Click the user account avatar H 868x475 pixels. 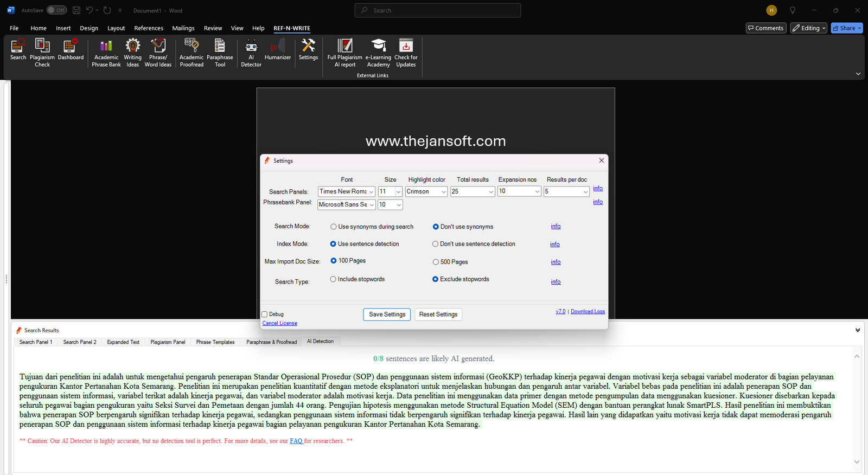coord(771,10)
